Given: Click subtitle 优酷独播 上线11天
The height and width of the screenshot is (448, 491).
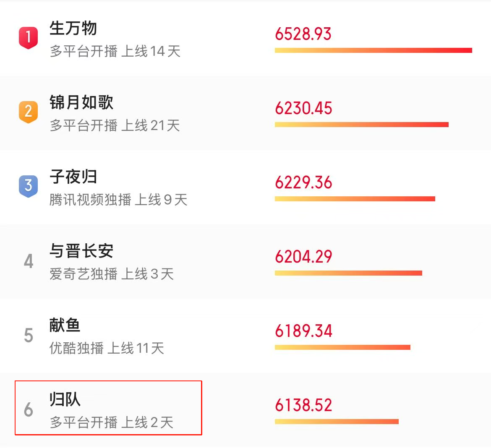Looking at the screenshot, I should [107, 348].
